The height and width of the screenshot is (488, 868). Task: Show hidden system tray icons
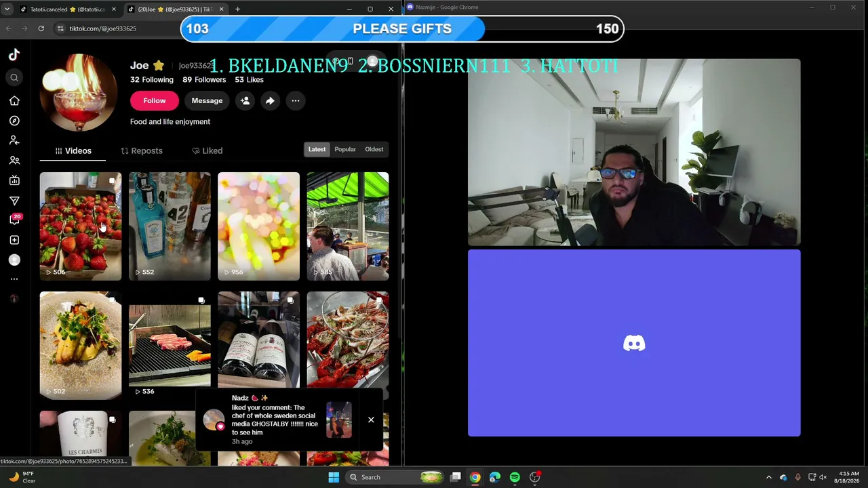click(768, 477)
